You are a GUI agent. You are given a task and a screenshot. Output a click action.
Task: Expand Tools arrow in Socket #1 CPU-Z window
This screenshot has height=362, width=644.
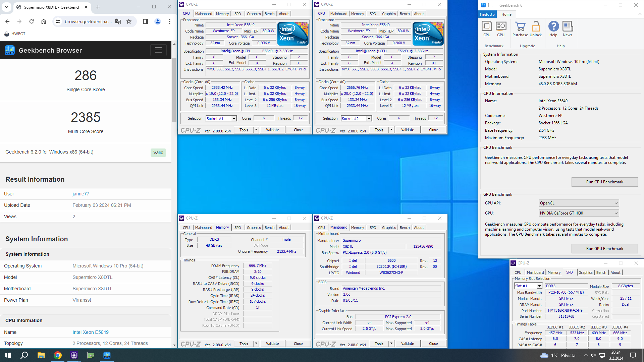[x=256, y=130]
